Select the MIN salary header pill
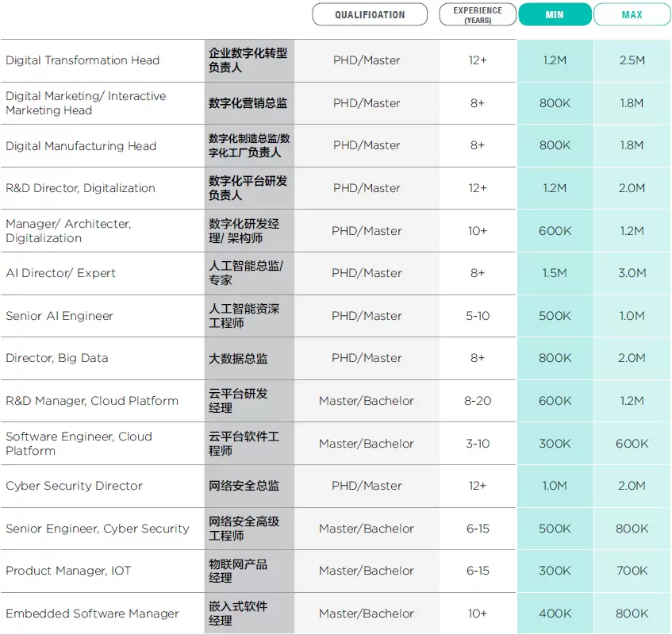 pos(555,15)
